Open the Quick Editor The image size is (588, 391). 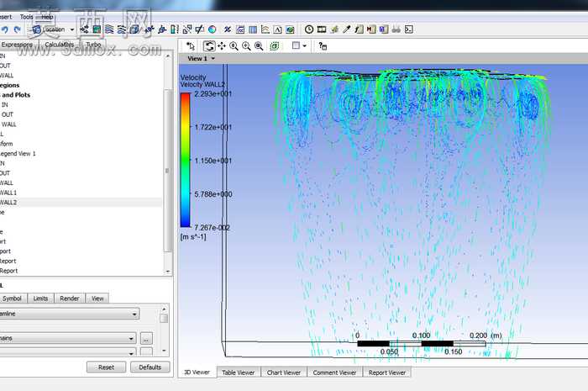[x=334, y=29]
